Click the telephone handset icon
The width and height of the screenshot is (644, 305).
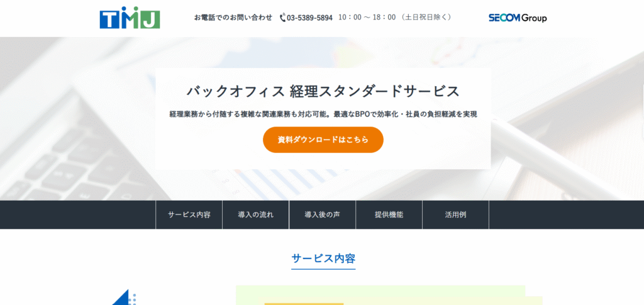282,18
